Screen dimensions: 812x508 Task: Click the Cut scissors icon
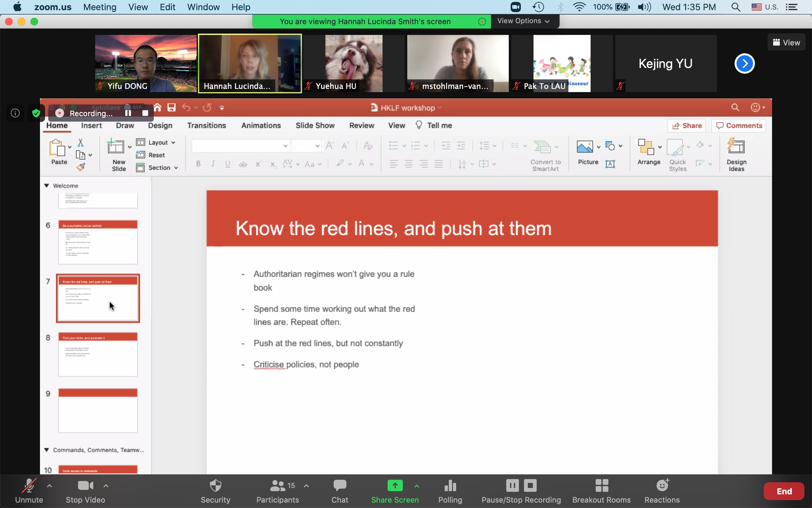point(81,143)
